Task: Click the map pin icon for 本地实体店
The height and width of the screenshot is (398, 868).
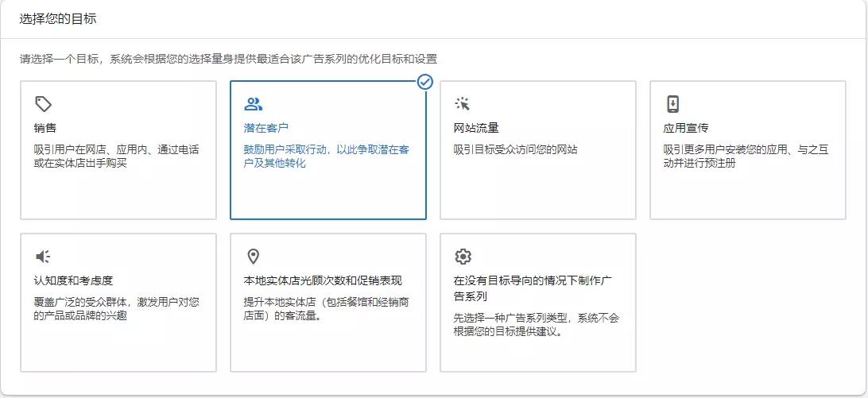Action: point(253,257)
